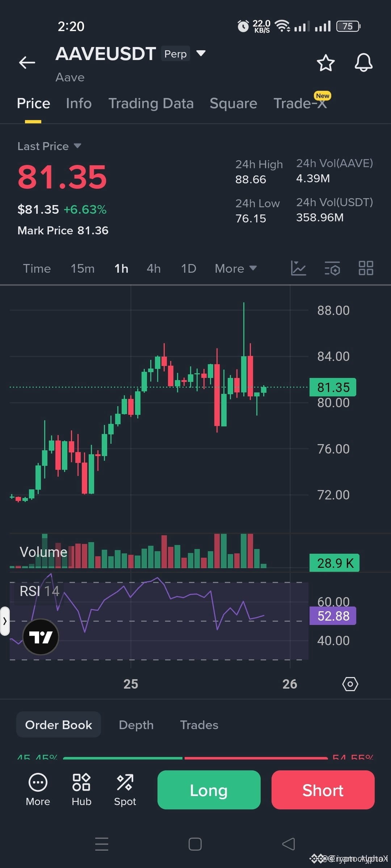Select the Time chart interval
Viewport: 391px width, 868px height.
click(37, 268)
